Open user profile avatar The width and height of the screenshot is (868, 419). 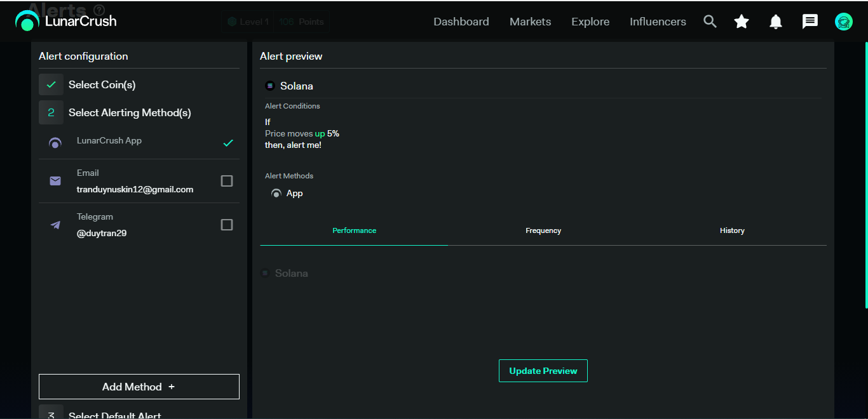pos(843,22)
